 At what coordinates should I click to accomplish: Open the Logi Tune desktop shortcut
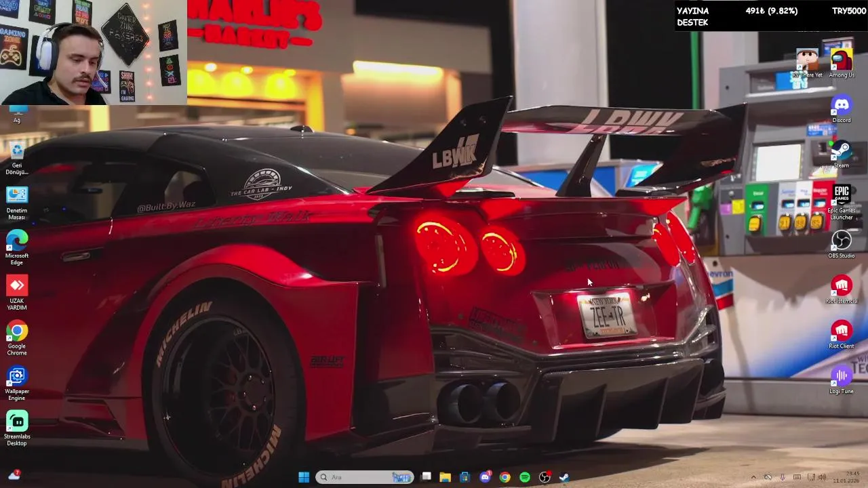842,380
